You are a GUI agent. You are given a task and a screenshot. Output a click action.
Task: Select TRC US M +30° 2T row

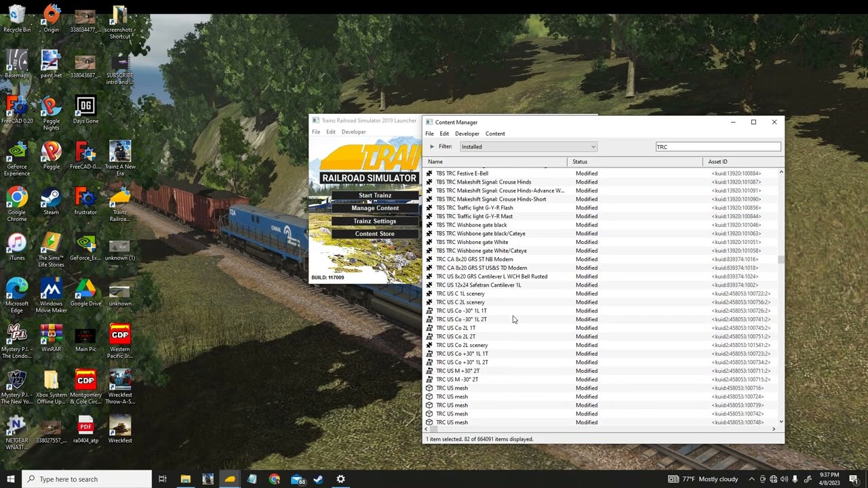(600, 371)
